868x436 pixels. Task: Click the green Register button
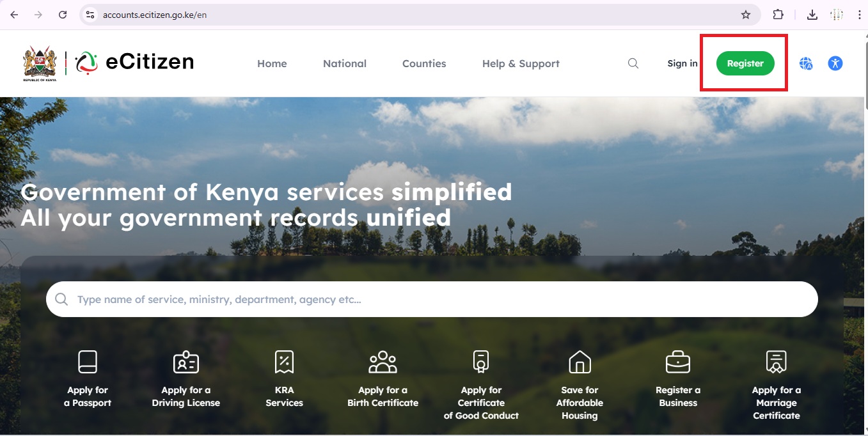pyautogui.click(x=745, y=63)
